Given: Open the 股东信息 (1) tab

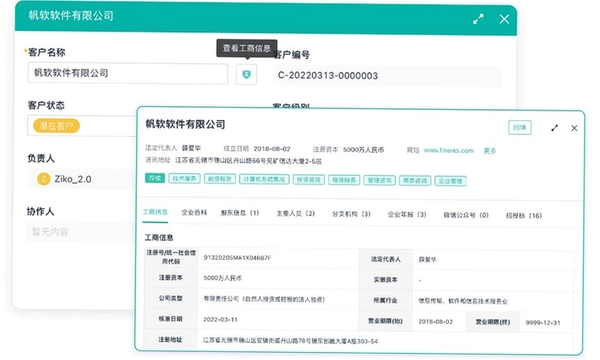Looking at the screenshot, I should click(240, 213).
